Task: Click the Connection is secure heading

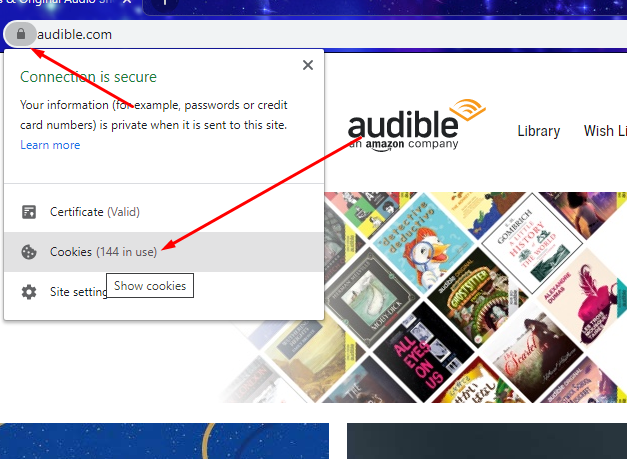Action: click(x=88, y=77)
